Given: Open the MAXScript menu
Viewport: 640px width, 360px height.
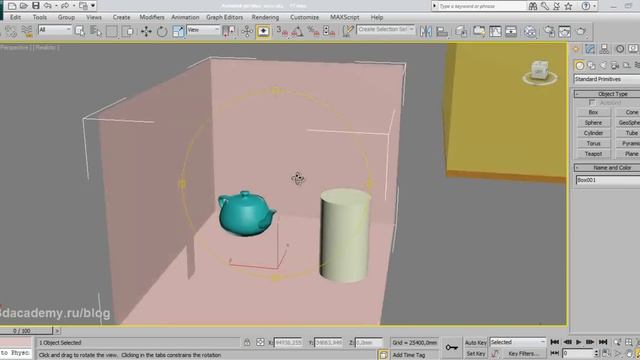Looking at the screenshot, I should (345, 17).
